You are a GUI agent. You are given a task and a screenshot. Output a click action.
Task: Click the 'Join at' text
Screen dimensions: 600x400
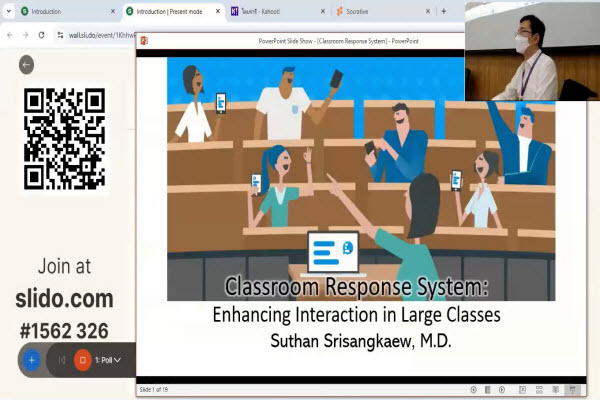(x=64, y=266)
